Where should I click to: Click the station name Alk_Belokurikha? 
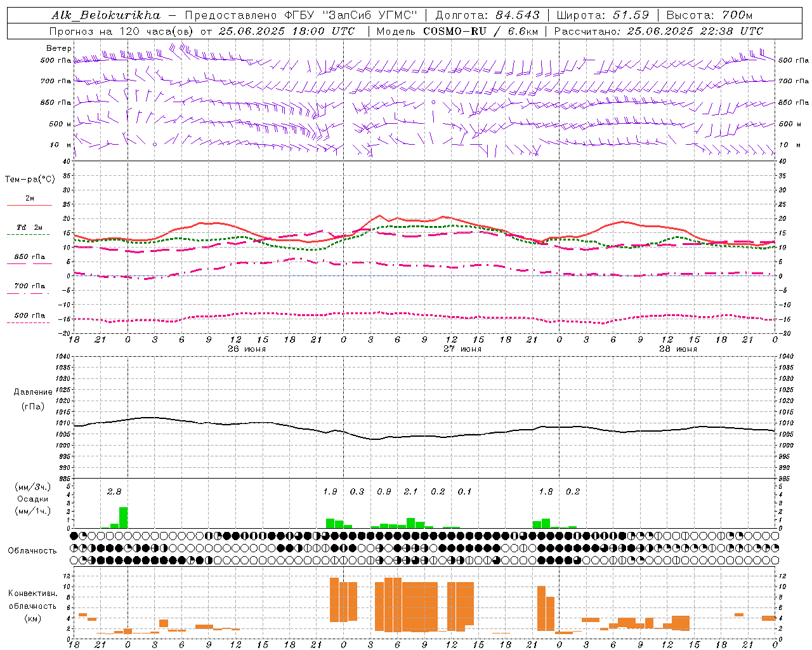pos(106,15)
